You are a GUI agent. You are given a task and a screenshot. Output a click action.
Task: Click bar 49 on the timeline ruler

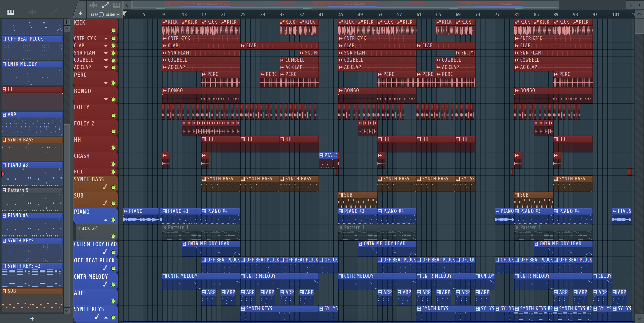point(360,14)
